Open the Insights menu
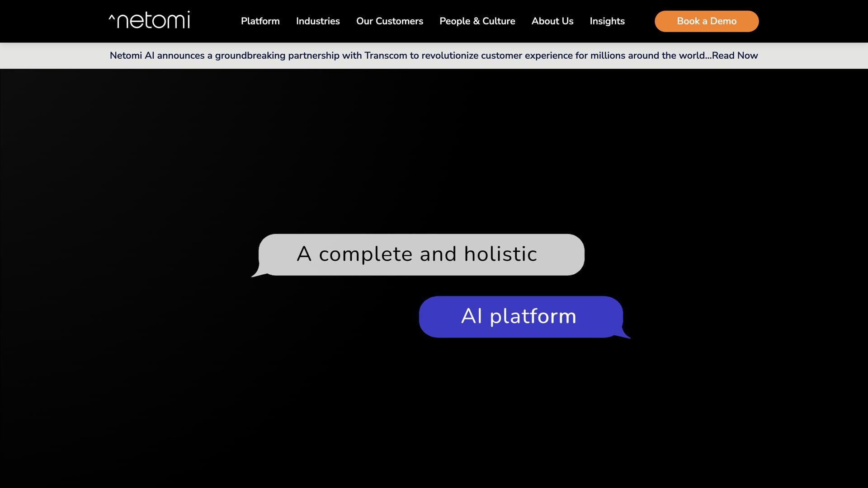The width and height of the screenshot is (868, 488). tap(607, 21)
